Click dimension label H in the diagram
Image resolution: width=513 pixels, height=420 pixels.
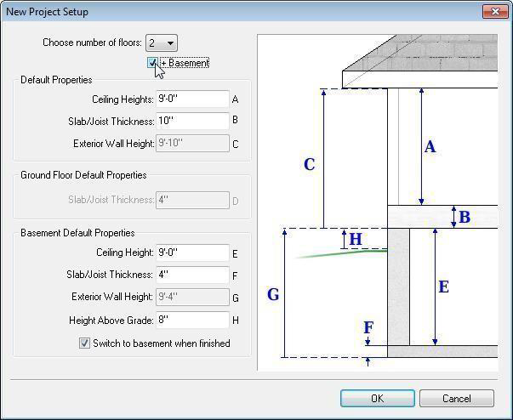coord(356,240)
